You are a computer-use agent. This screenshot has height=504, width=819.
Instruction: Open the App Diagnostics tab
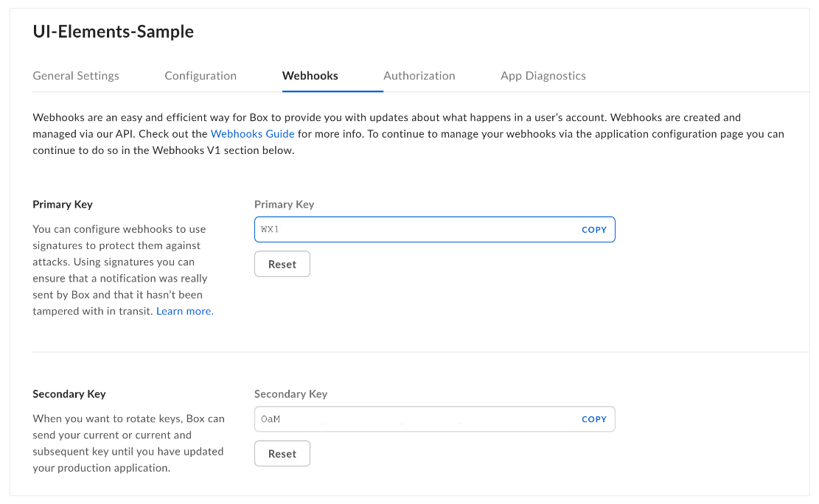pyautogui.click(x=543, y=76)
